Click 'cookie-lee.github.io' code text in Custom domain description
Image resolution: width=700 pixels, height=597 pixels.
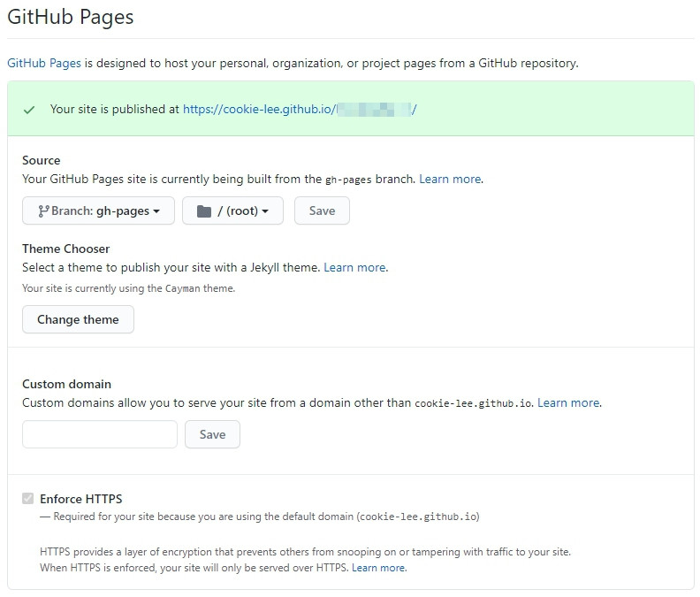(473, 403)
